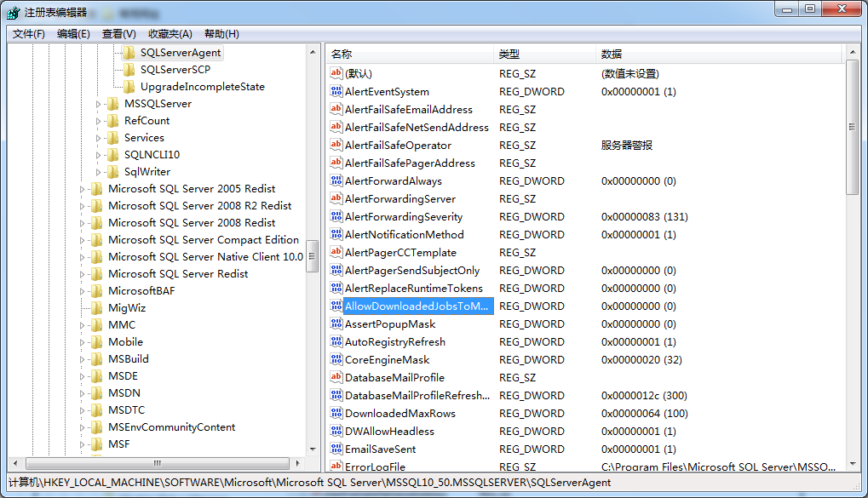
Task: Click the SQLServerSCP folder icon
Action: pyautogui.click(x=129, y=70)
